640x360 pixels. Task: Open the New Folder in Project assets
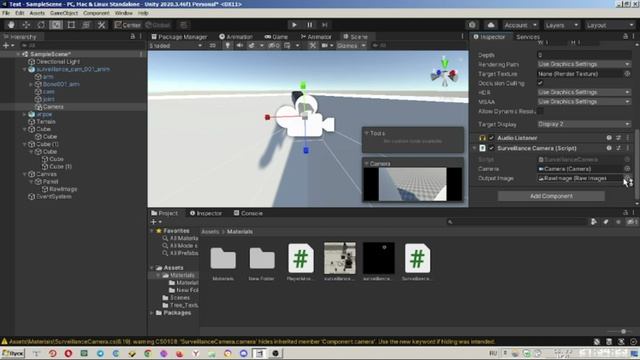[x=262, y=262]
